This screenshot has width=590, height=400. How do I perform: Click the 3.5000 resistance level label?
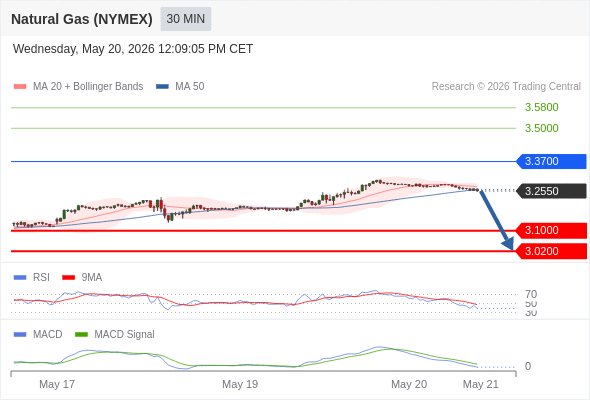pos(541,128)
